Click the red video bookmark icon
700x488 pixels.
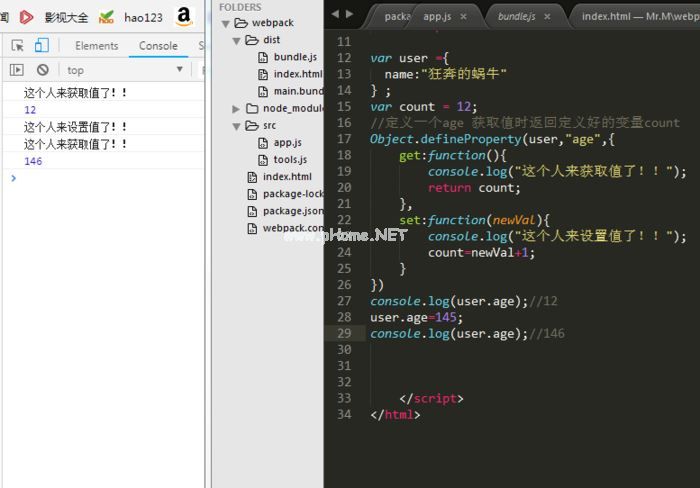27,17
